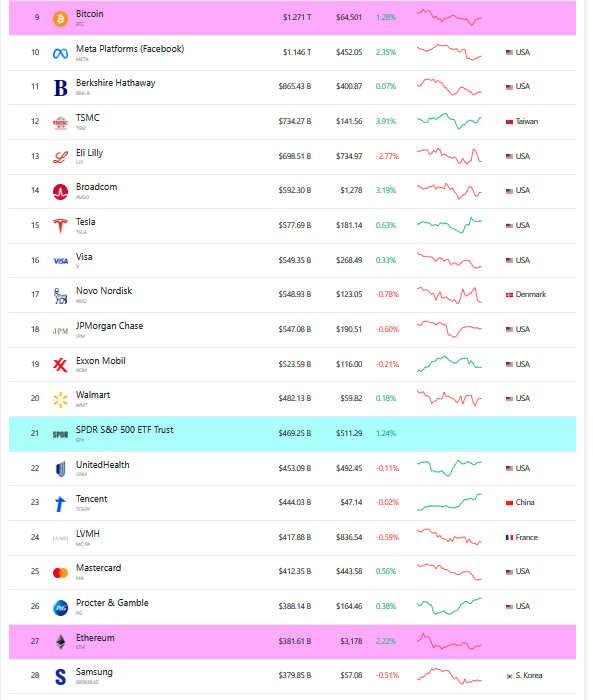Open the Novo Nordisk company link

pos(104,291)
